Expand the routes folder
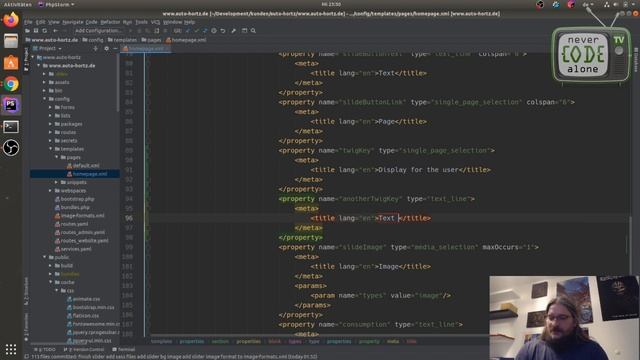This screenshot has height=360, width=640. point(51,132)
